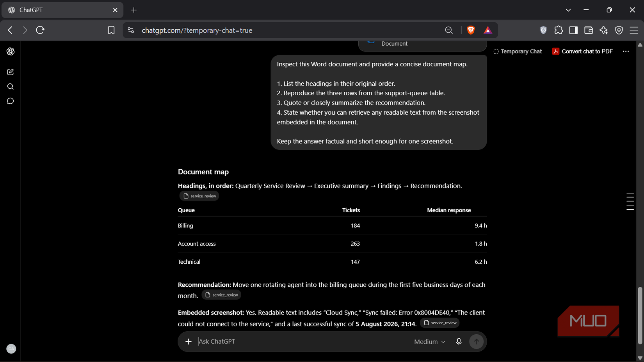The width and height of the screenshot is (644, 362).
Task: Go forward with browser forward arrow
Action: [x=25, y=30]
